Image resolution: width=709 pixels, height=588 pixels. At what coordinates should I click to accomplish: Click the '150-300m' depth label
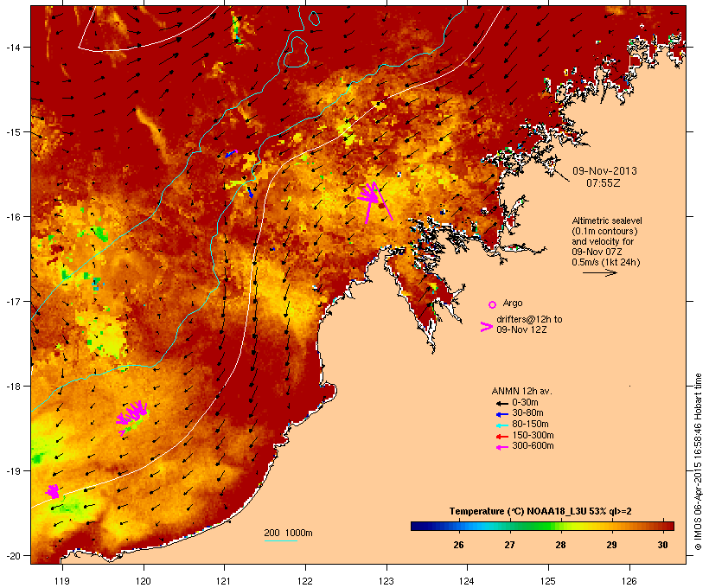533,436
